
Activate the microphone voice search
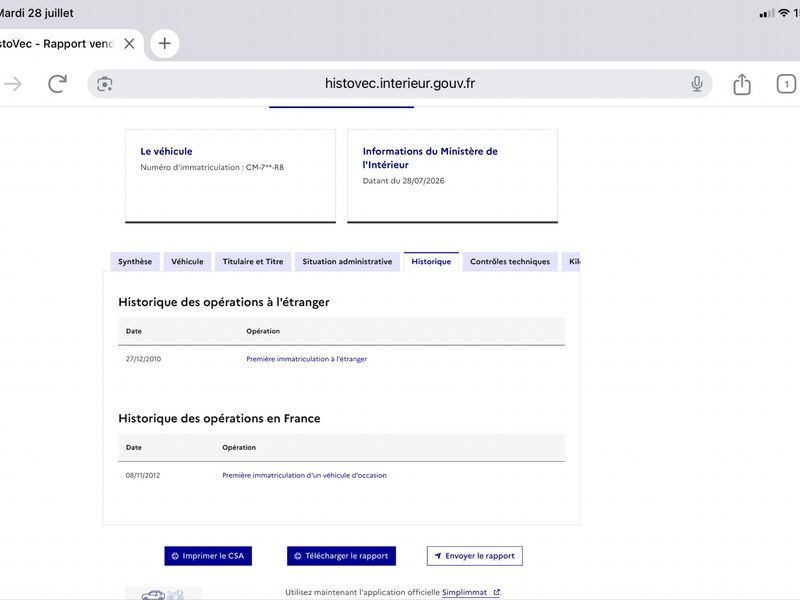[696, 84]
